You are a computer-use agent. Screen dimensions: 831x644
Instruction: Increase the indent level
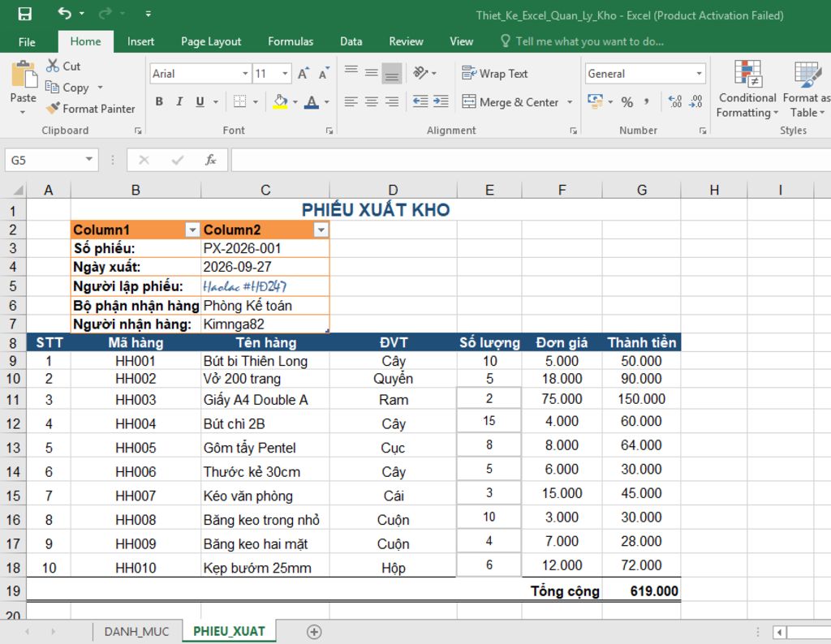pyautogui.click(x=441, y=101)
